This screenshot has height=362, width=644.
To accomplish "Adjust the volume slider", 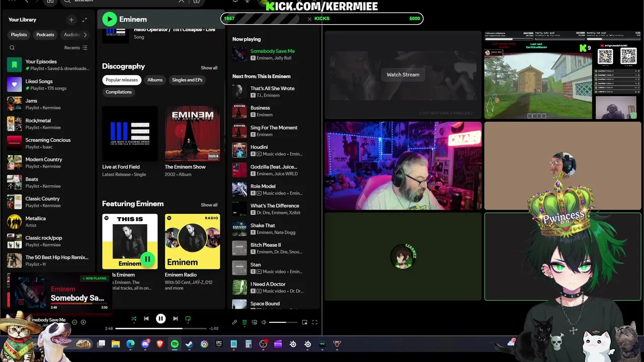I will pos(283,322).
